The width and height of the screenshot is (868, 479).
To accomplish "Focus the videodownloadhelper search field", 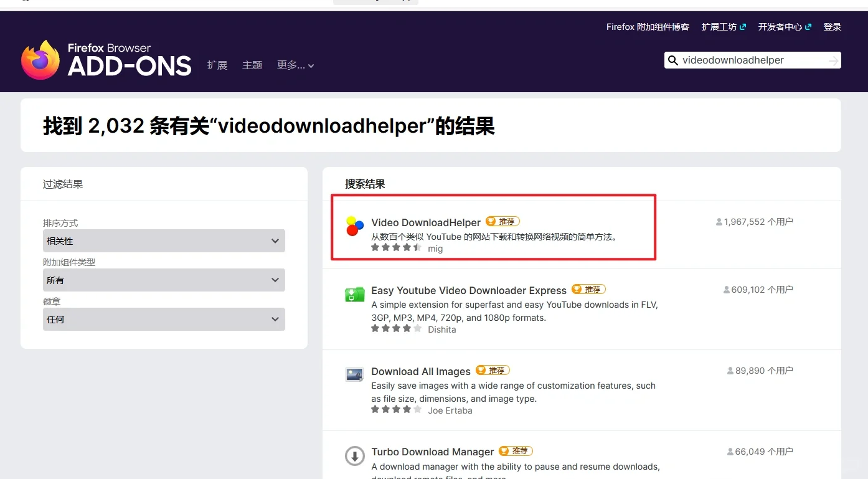I will click(x=752, y=60).
